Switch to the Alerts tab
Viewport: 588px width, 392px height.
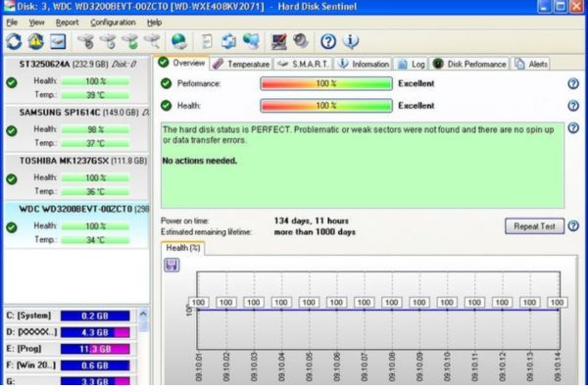(x=531, y=64)
